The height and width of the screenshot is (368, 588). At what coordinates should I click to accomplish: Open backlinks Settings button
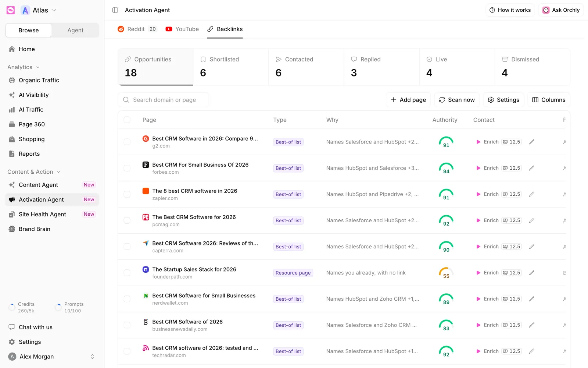pyautogui.click(x=503, y=100)
